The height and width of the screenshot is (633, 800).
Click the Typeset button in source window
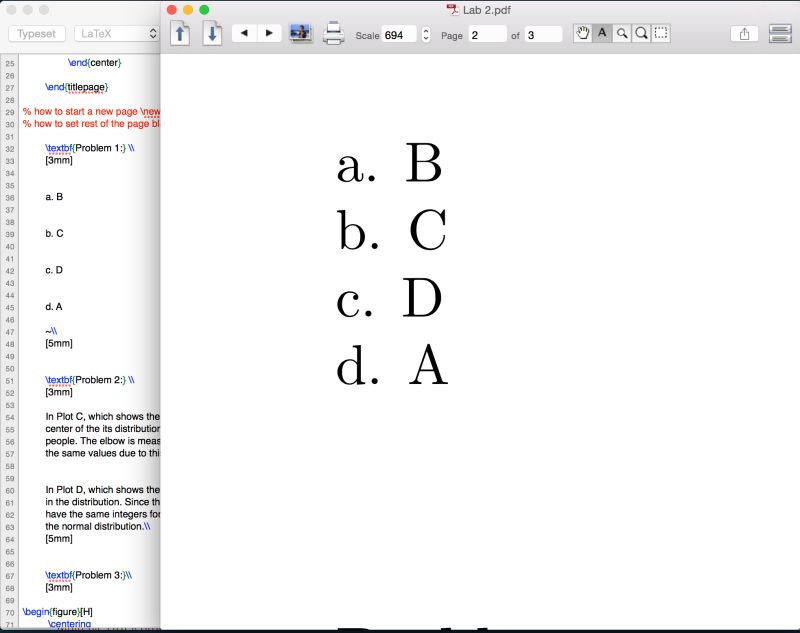36,34
